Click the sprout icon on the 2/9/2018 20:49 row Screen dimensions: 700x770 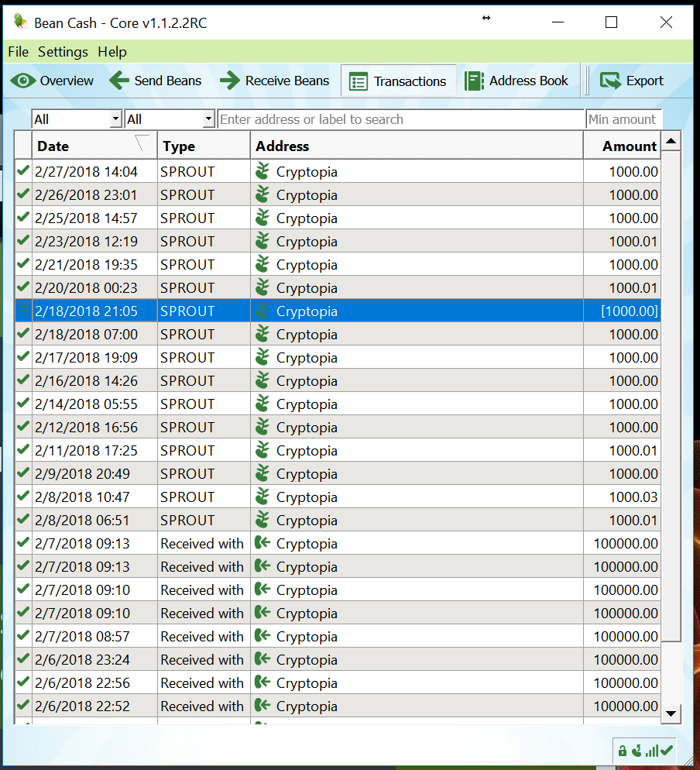262,473
